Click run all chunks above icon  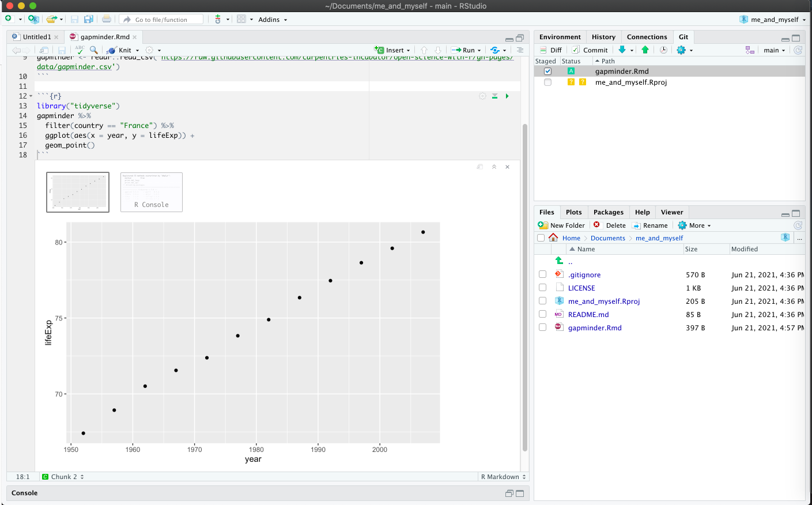tap(494, 96)
